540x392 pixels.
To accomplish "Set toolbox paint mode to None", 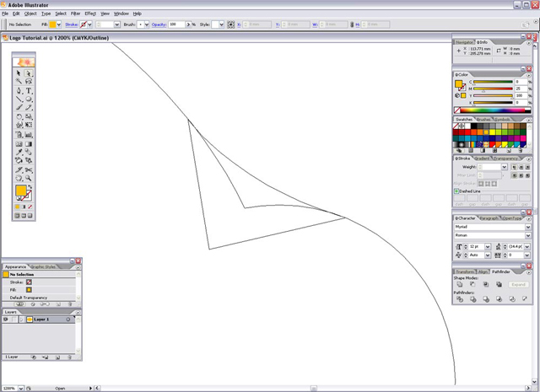I will (30, 207).
